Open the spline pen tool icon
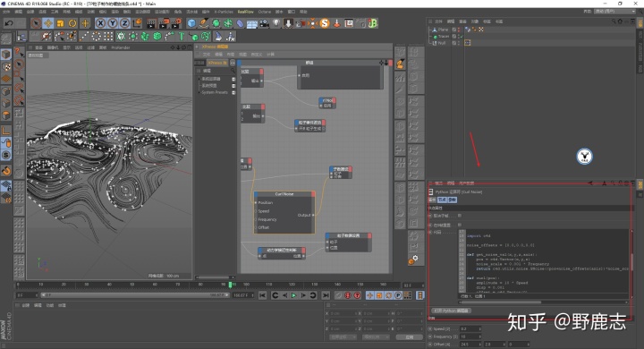Viewport: 644px width, 349px height. click(204, 23)
